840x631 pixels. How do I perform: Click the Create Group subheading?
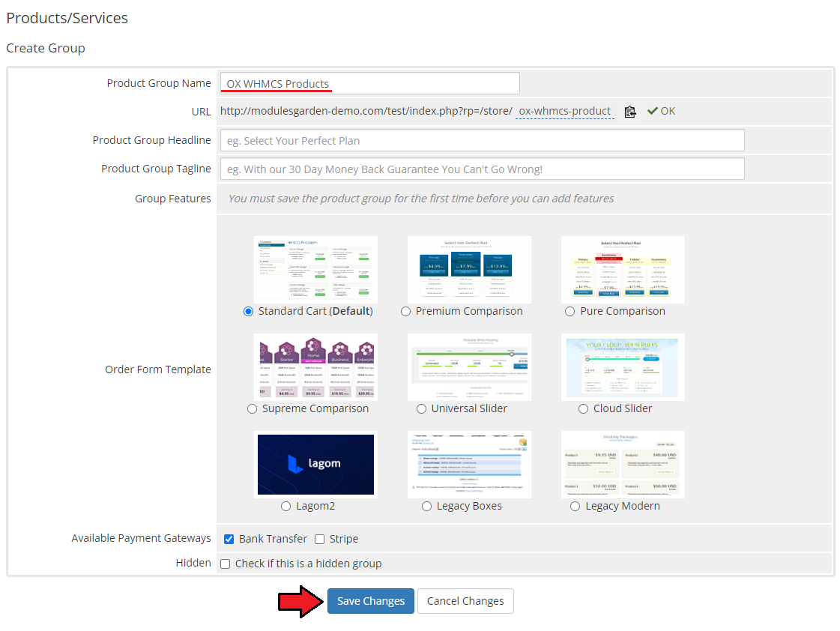click(x=46, y=48)
